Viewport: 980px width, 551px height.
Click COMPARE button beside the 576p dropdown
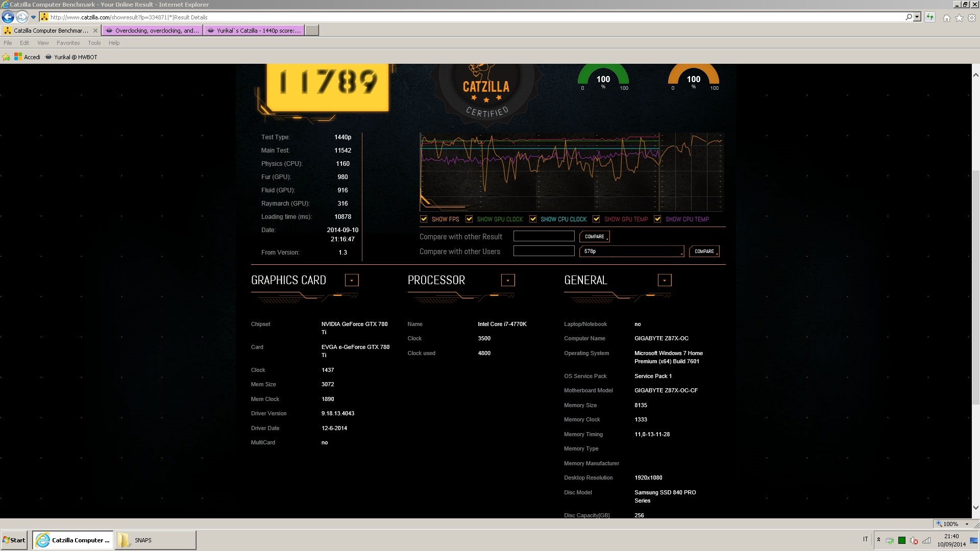(x=704, y=252)
